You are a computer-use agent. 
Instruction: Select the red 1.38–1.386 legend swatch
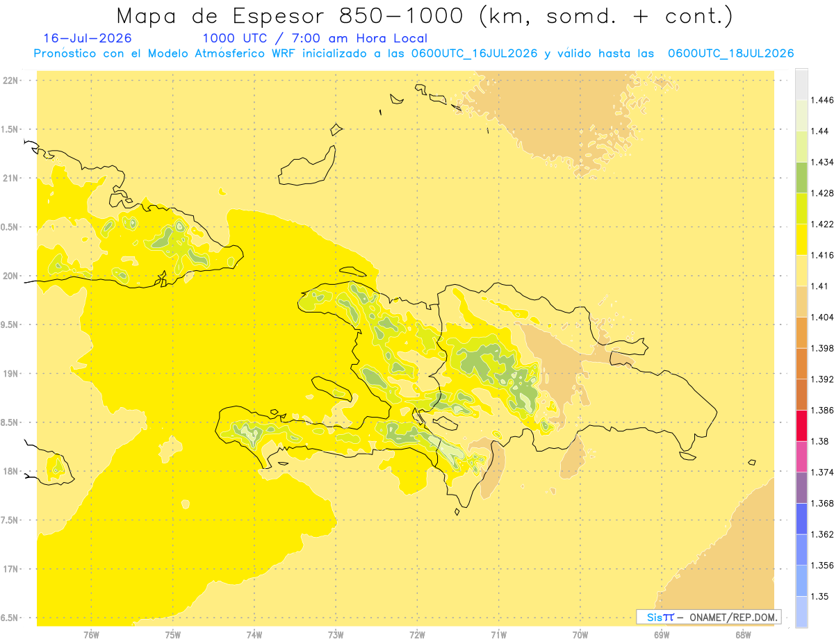801,426
